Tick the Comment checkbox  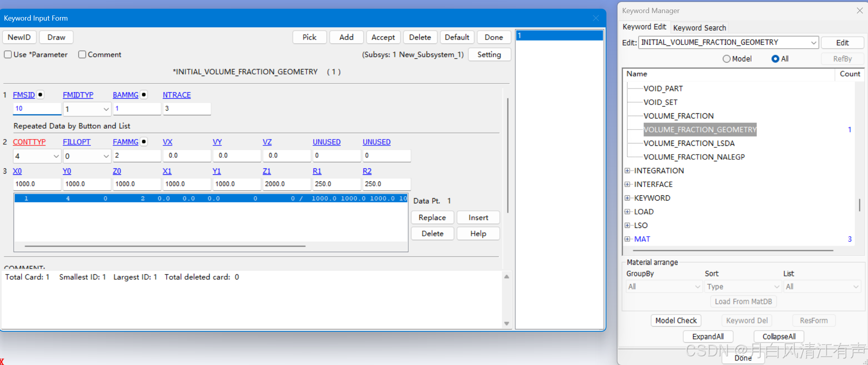[x=82, y=54]
